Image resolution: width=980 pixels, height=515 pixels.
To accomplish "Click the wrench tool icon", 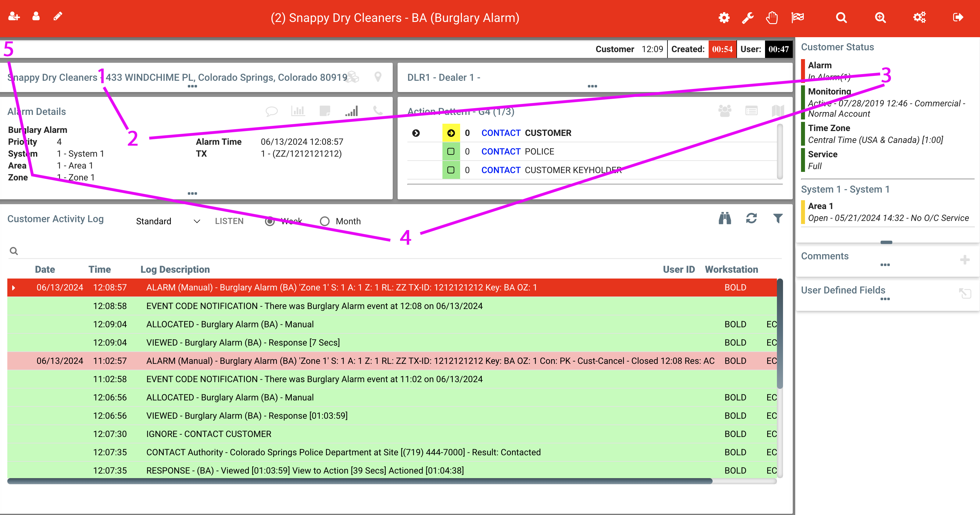I will (x=748, y=17).
